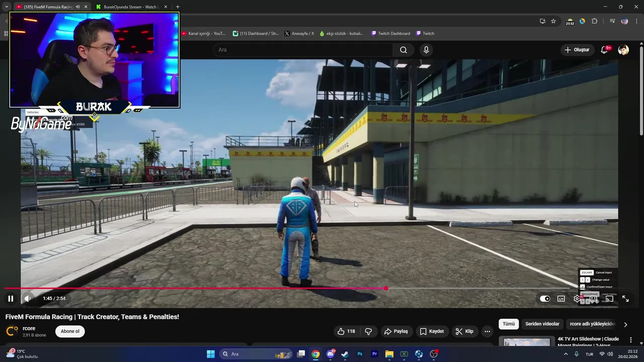Switch to the BurakOyunda Stream tab
This screenshot has height=362, width=644.
pyautogui.click(x=131, y=7)
